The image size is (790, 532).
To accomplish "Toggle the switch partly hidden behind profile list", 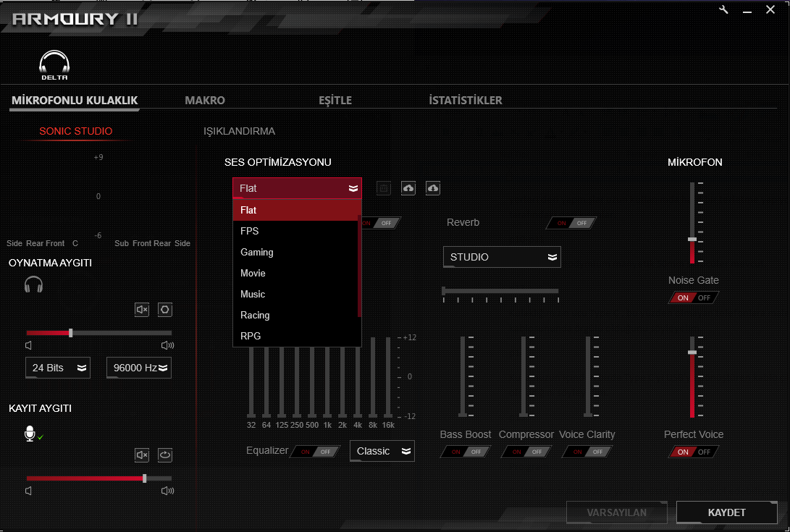I will coord(382,223).
